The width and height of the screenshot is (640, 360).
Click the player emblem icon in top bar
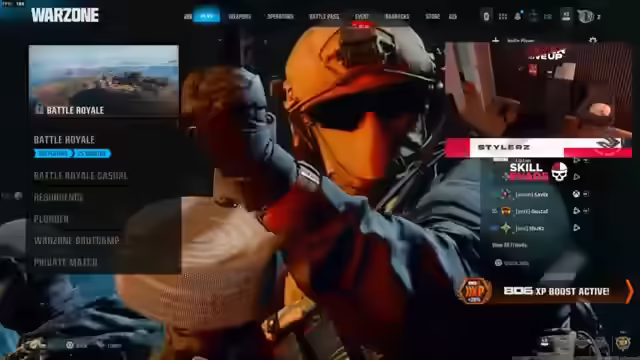coord(585,16)
